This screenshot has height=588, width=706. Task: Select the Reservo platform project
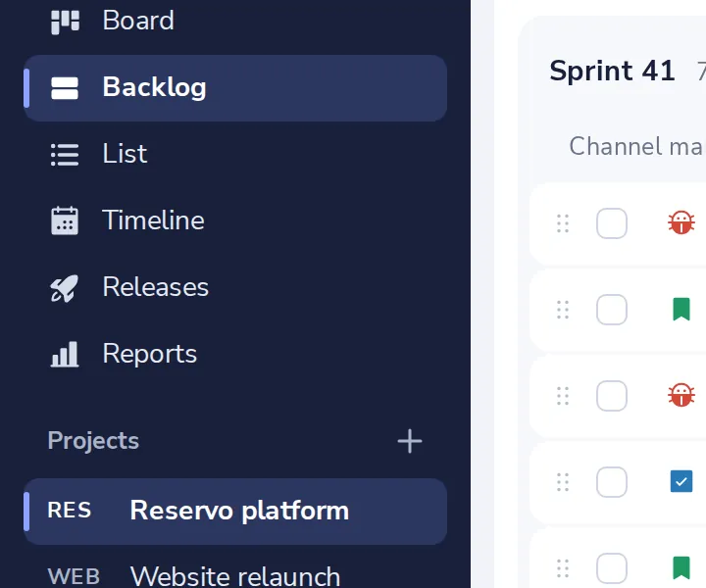235,512
